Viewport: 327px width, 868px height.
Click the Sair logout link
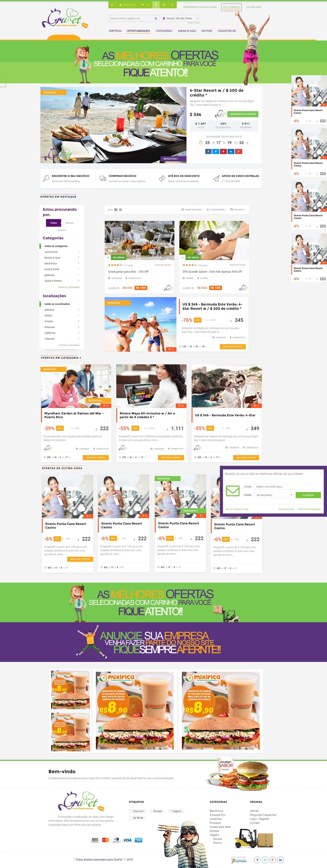pos(145,5)
